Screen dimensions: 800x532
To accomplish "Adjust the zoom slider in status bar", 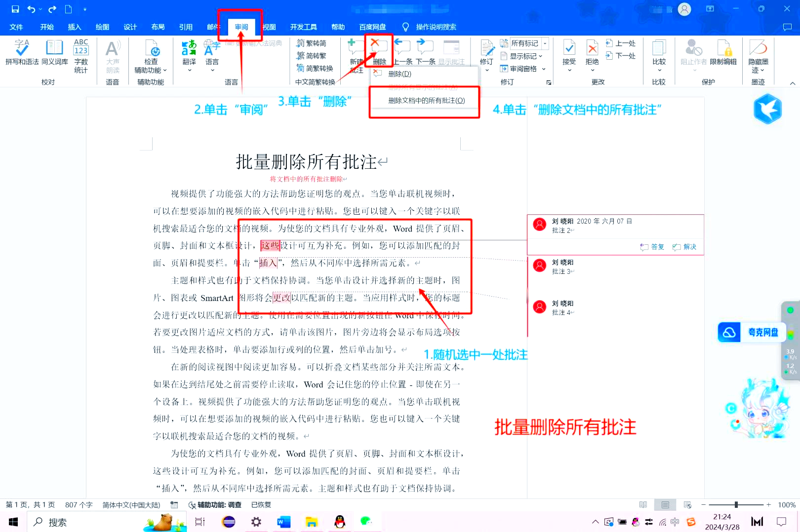I will [x=736, y=505].
